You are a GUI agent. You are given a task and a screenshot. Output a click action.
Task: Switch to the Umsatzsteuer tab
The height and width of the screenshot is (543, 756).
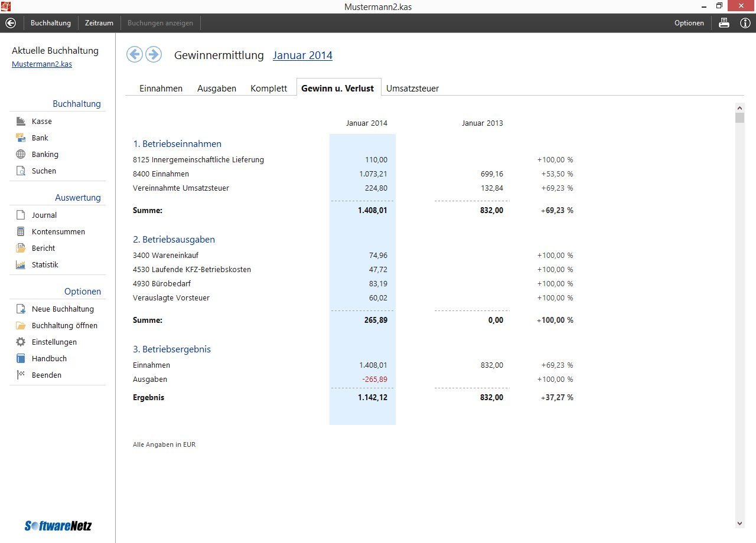[x=412, y=89]
